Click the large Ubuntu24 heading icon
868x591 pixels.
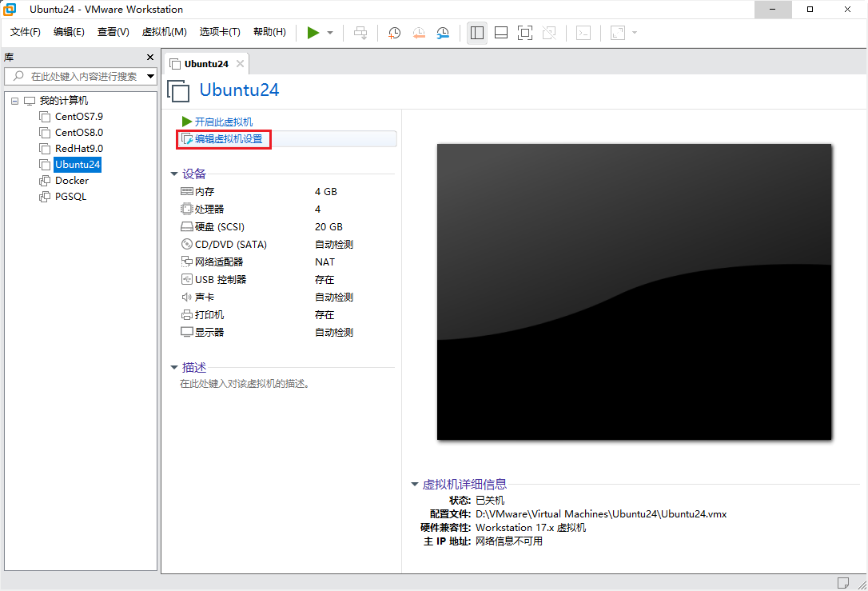click(178, 91)
